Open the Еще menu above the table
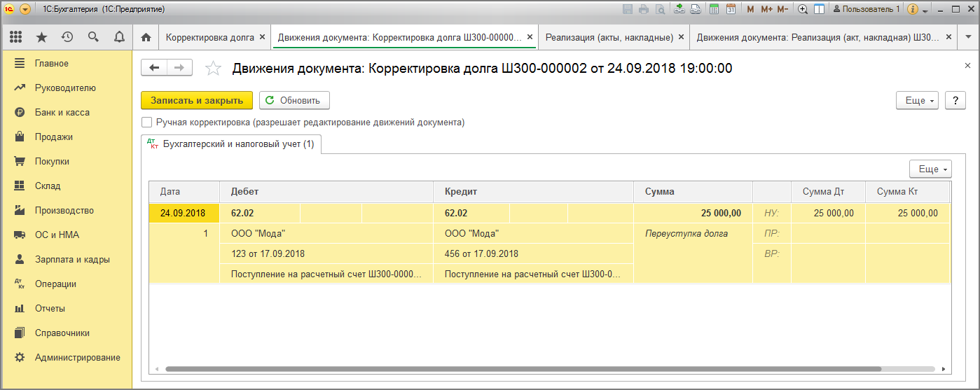The image size is (980, 390). pyautogui.click(x=930, y=169)
